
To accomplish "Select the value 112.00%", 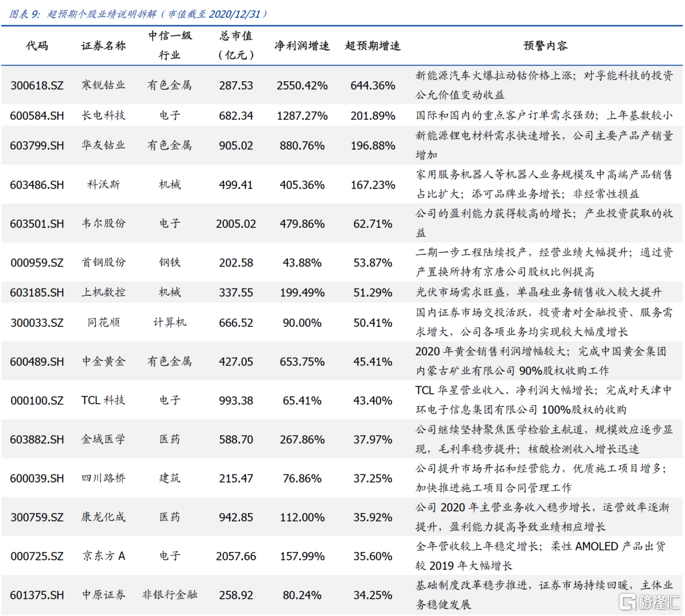I will pyautogui.click(x=302, y=517).
